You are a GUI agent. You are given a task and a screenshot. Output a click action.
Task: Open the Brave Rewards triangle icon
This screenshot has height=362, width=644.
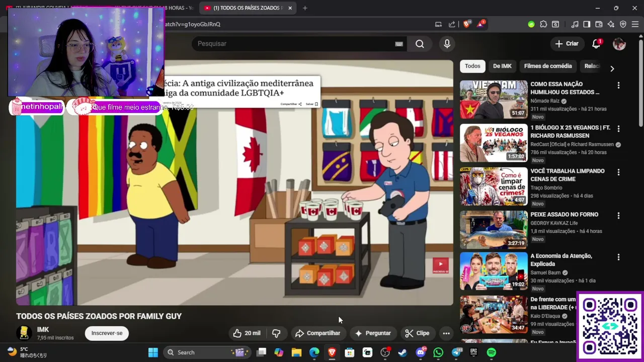coord(480,24)
